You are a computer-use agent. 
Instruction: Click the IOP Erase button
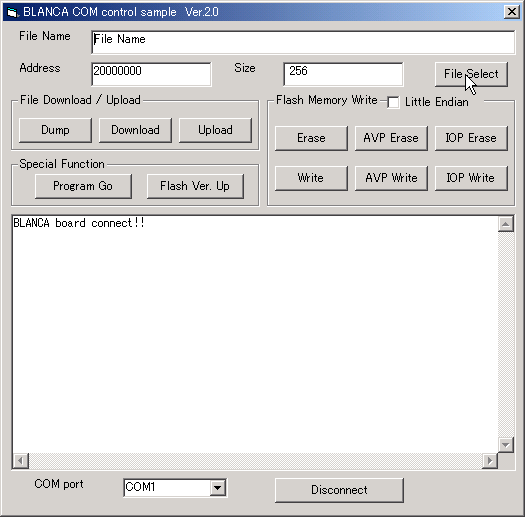click(x=471, y=138)
